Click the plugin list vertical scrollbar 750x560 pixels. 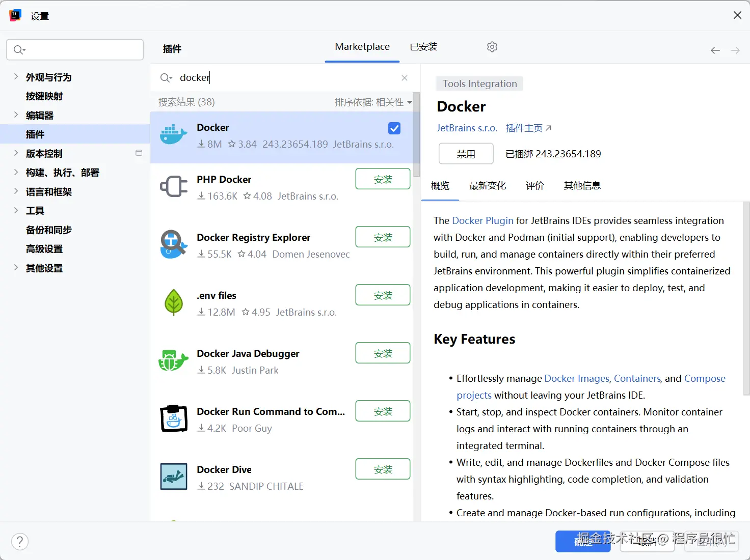pos(416,134)
